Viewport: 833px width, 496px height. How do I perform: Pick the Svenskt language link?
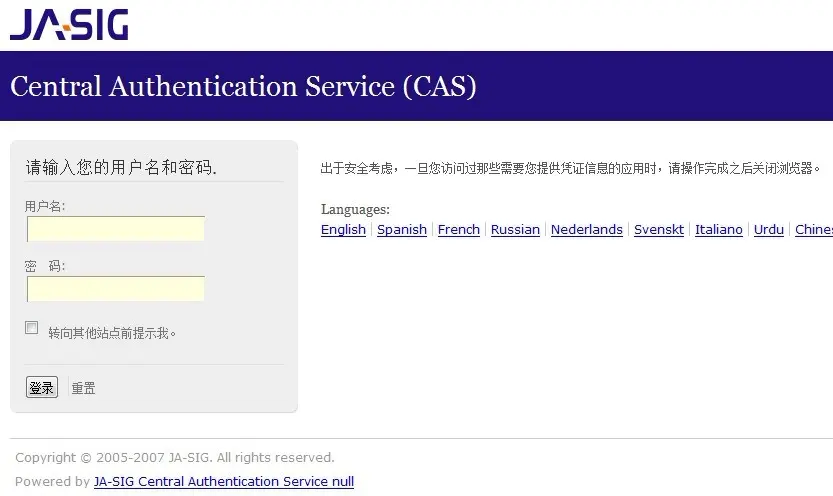tap(659, 229)
